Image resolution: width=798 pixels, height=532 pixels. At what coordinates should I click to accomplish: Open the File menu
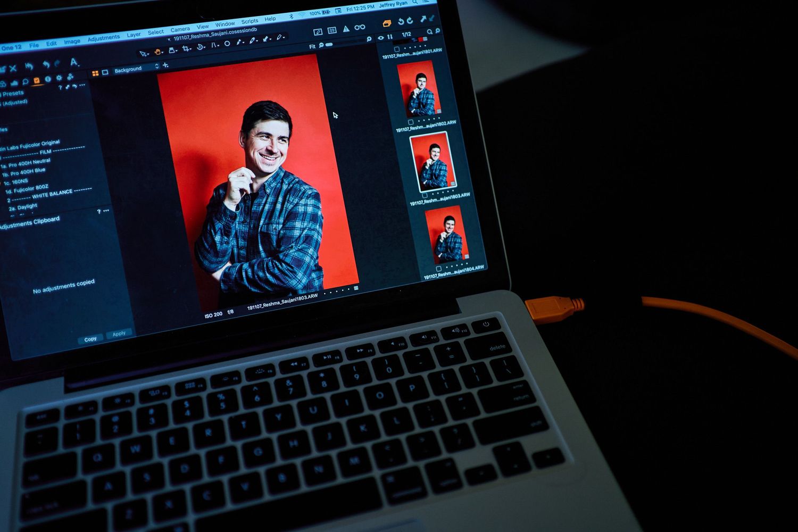coord(34,45)
